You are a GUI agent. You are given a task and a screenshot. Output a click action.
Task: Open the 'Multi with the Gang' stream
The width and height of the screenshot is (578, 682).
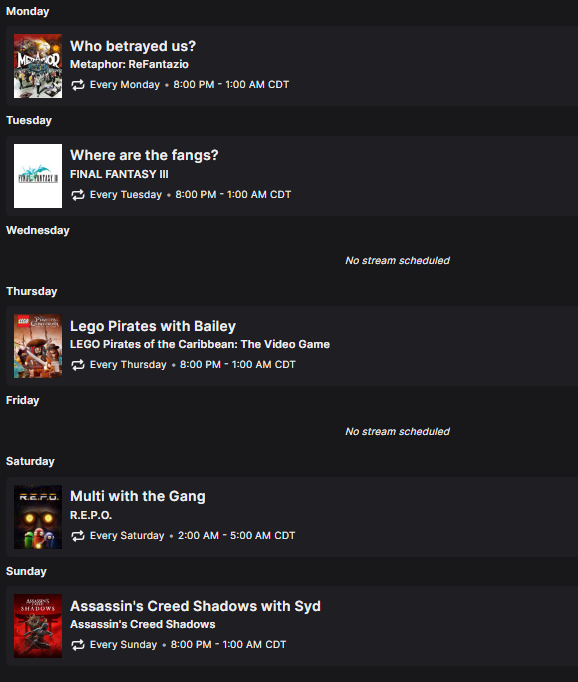click(x=138, y=496)
